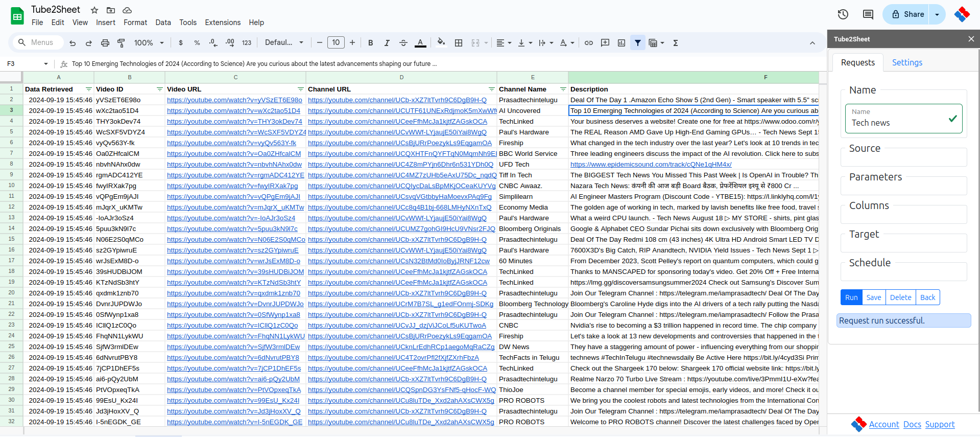Open the File menu

(37, 22)
